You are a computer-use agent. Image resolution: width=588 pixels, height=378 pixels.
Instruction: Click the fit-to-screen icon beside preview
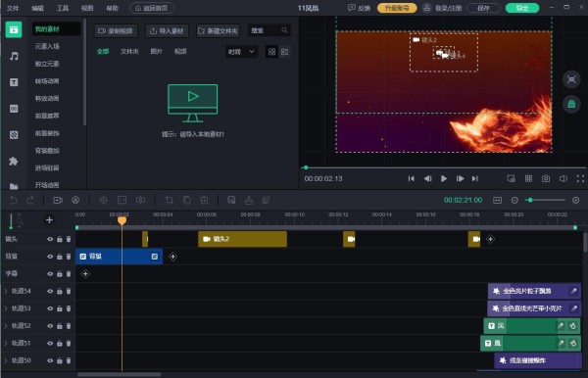point(571,79)
